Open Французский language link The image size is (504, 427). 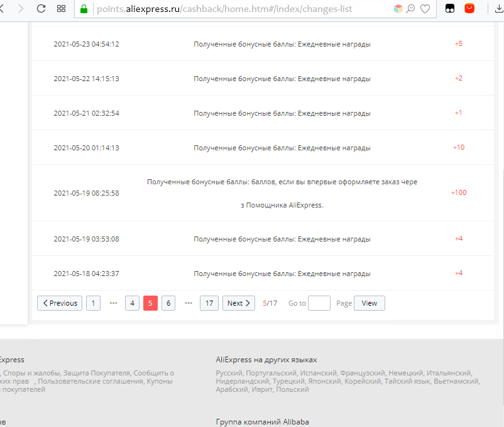363,373
